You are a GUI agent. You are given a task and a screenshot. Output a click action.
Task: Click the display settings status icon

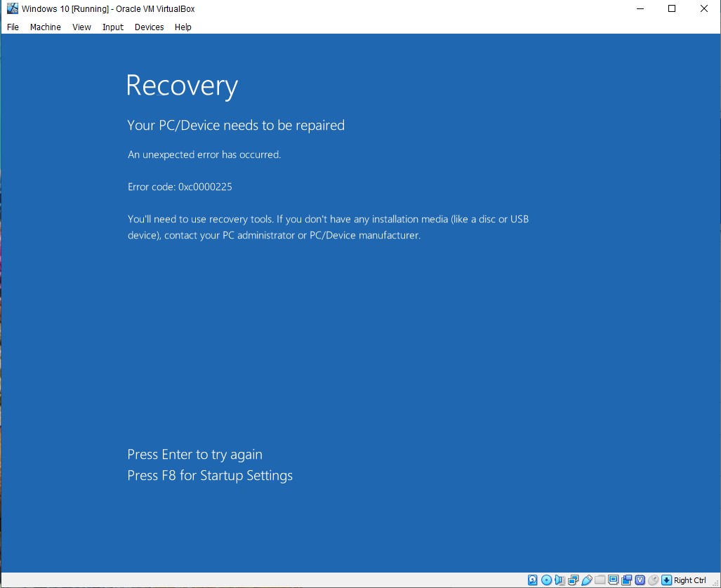[613, 580]
